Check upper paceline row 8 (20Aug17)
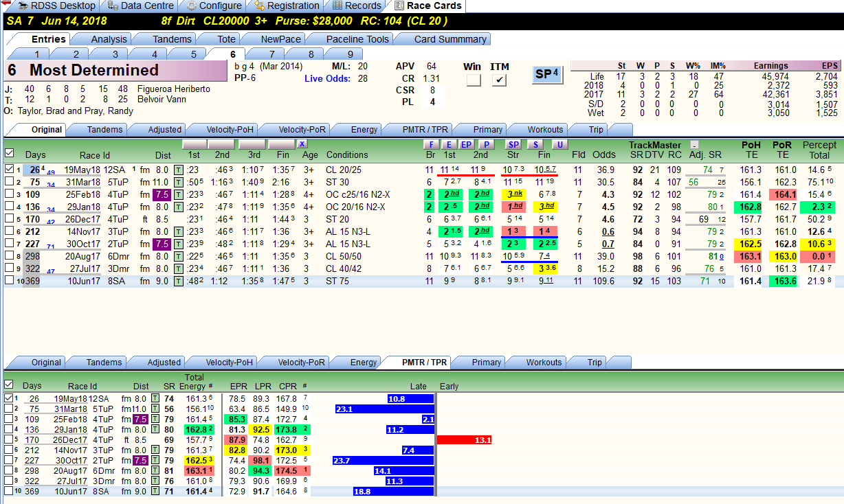The height and width of the screenshot is (504, 844). pyautogui.click(x=9, y=255)
